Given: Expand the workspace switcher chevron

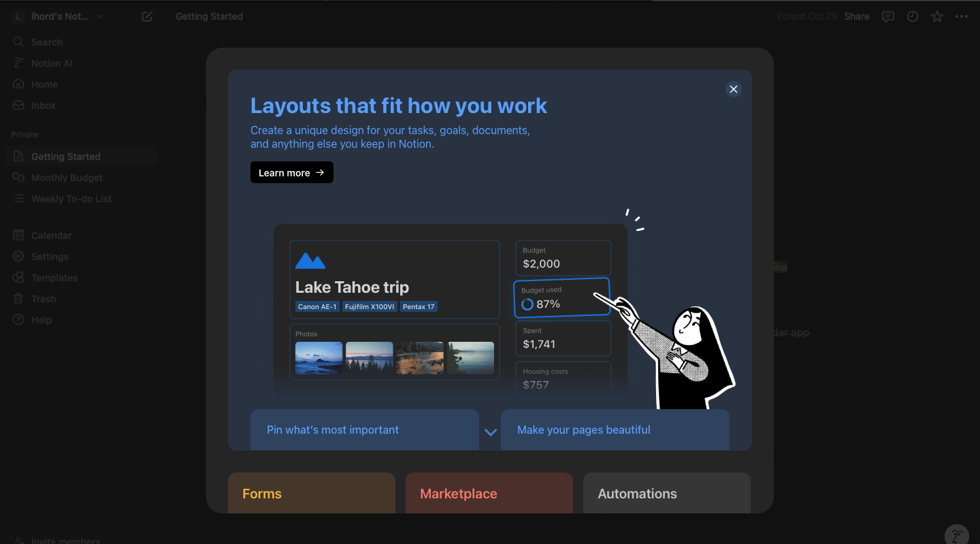Looking at the screenshot, I should pos(100,16).
